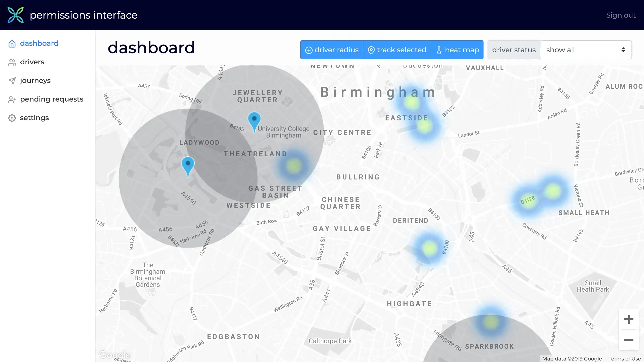Toggle driver radius display off
The height and width of the screenshot is (362, 644).
(332, 50)
